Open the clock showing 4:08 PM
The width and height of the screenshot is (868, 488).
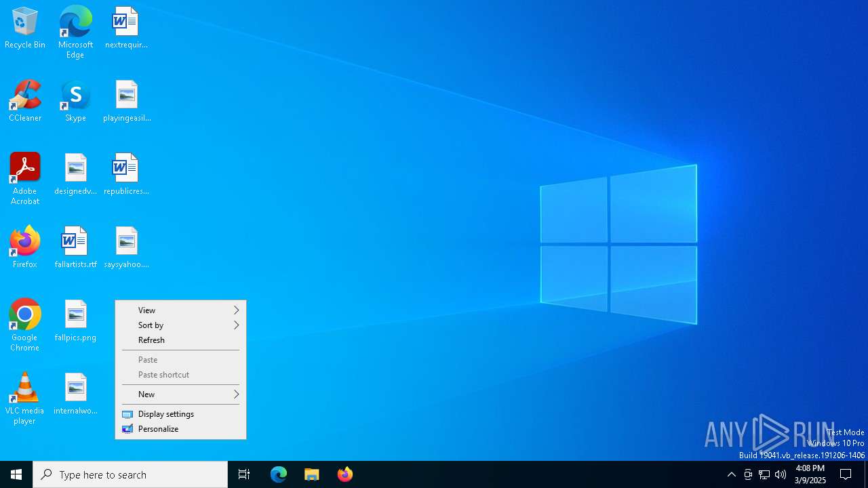pyautogui.click(x=810, y=474)
